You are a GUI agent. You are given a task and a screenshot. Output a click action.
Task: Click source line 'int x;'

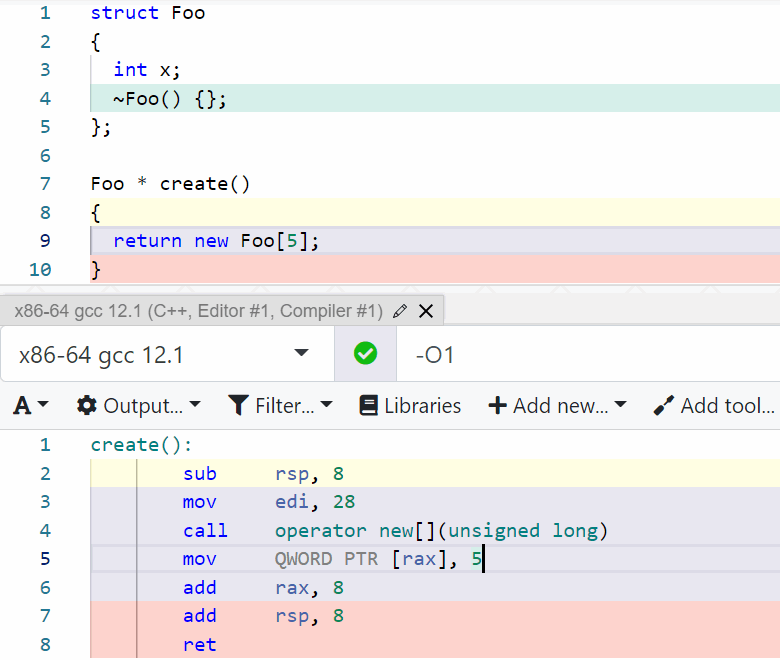[x=147, y=70]
